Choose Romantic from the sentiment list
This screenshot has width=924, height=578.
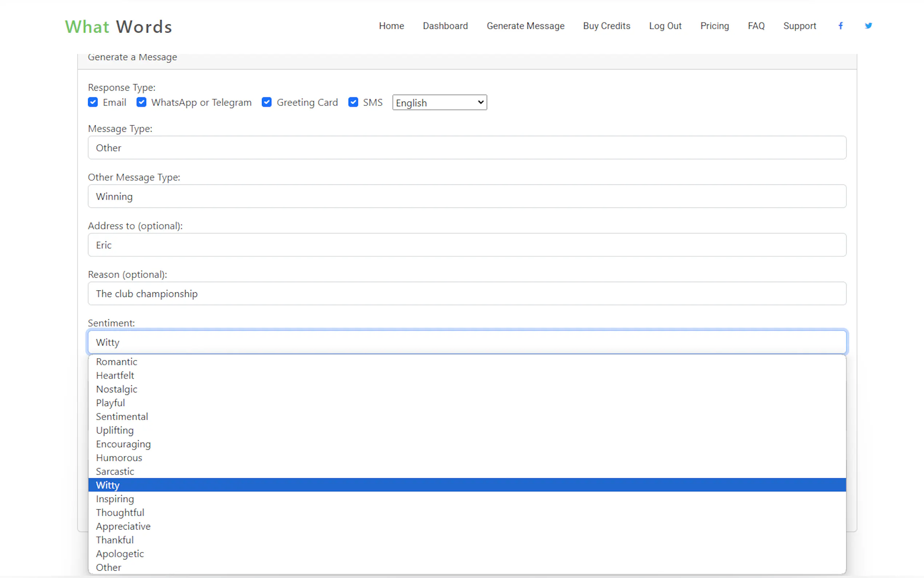coord(116,362)
